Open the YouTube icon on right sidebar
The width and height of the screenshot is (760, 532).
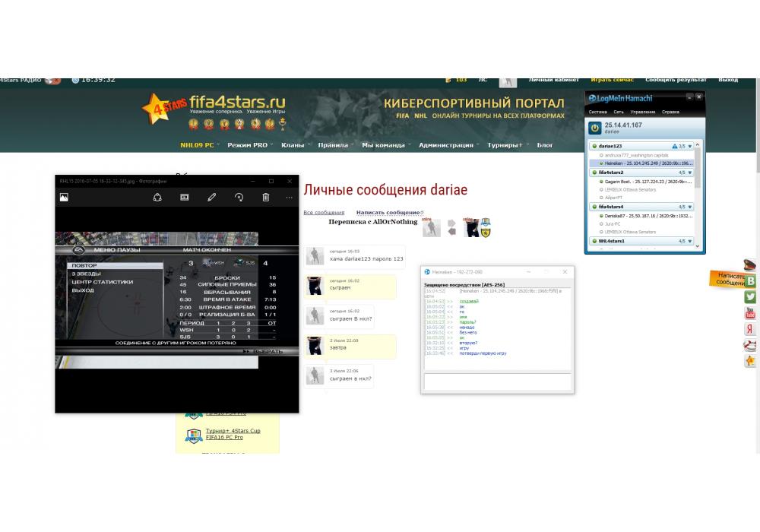(751, 313)
